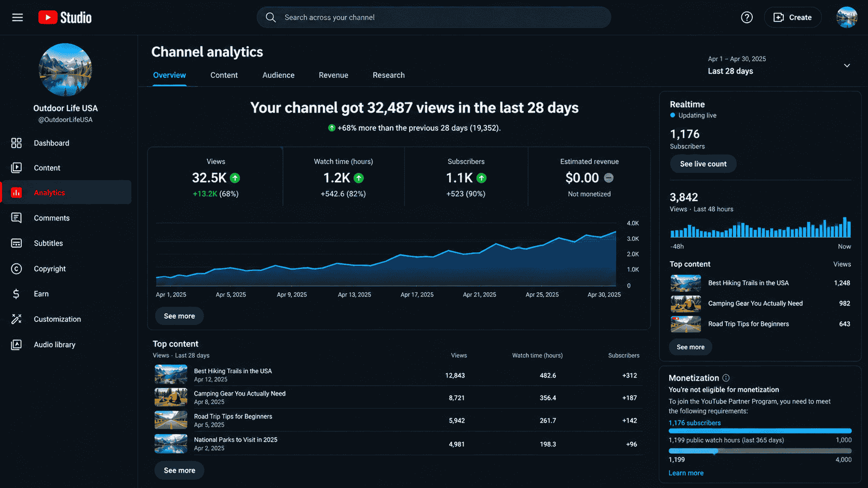Viewport: 868px width, 488px height.
Task: Click See more below Top content table
Action: tap(179, 470)
